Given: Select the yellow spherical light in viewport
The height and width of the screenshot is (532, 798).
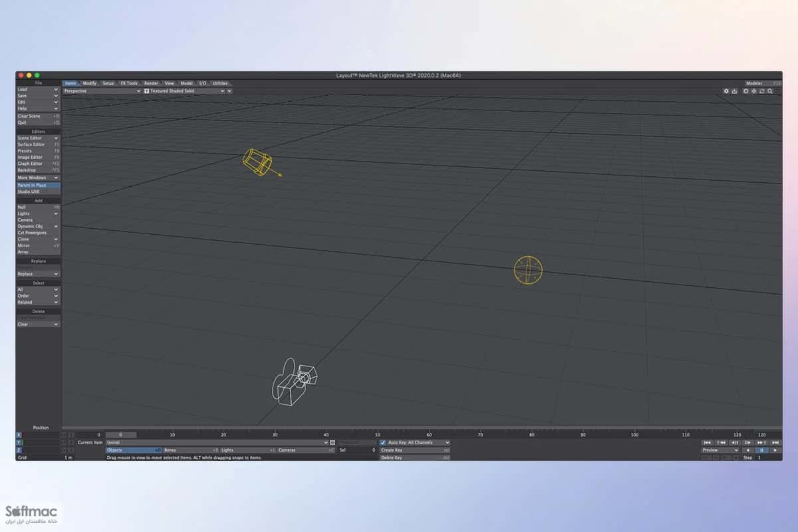Looking at the screenshot, I should [528, 270].
